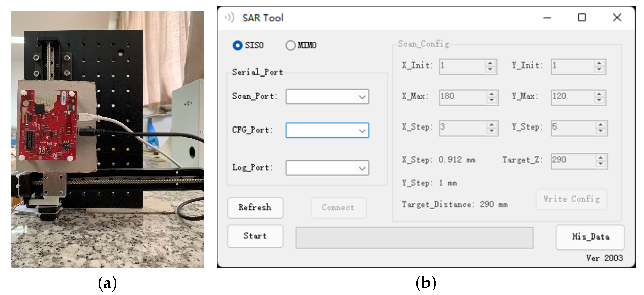Screen dimensions: 644x295
Task: Decrease Y_Init with down arrow
Action: (x=599, y=69)
